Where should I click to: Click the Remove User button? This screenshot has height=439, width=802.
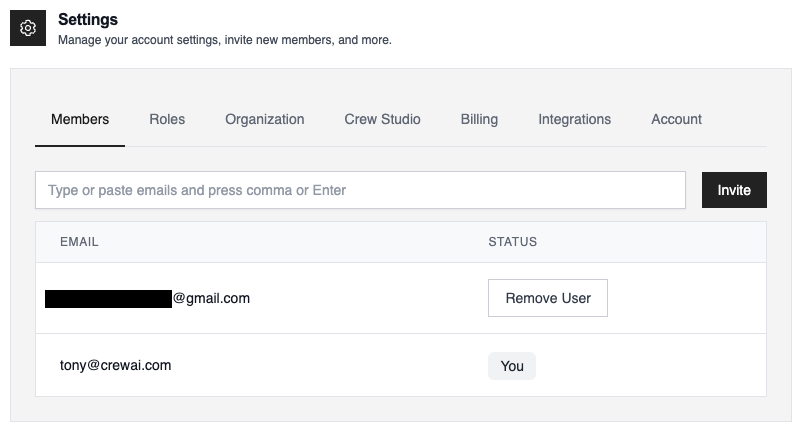547,298
